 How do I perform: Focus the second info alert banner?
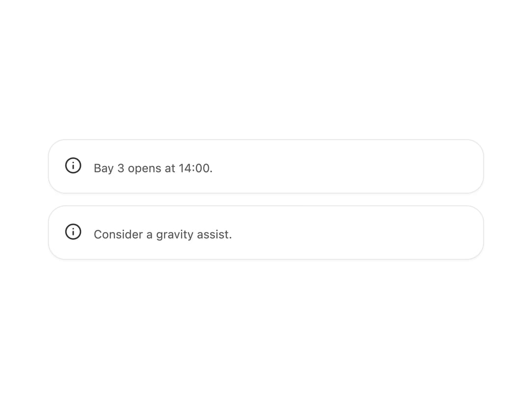tap(266, 233)
